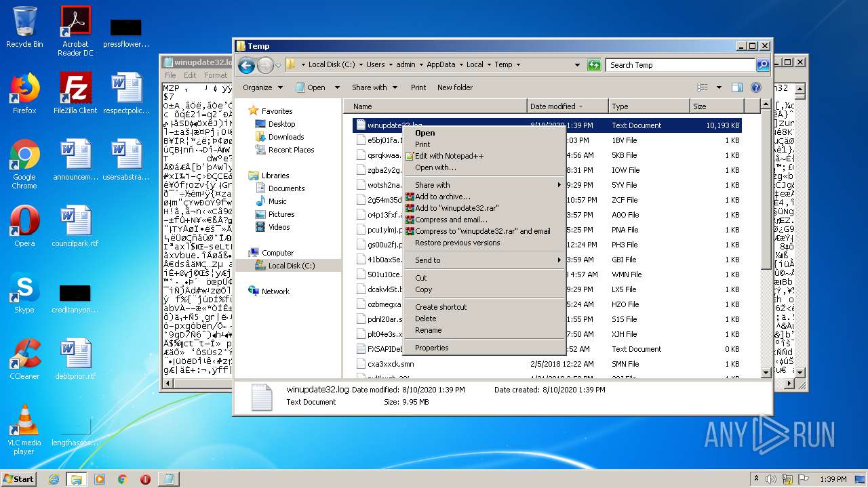This screenshot has height=488, width=868.
Task: Open Internet Explorer from the taskbar
Action: tap(54, 479)
